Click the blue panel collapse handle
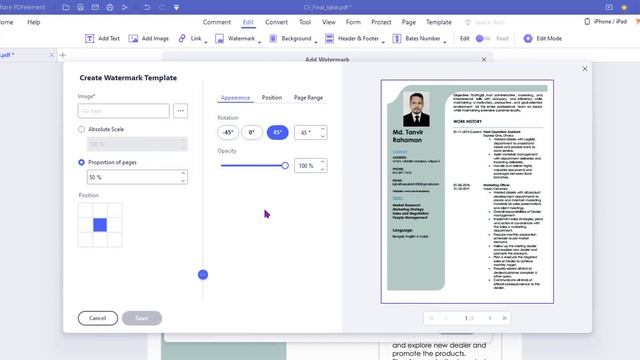The image size is (640, 360). pos(203,275)
